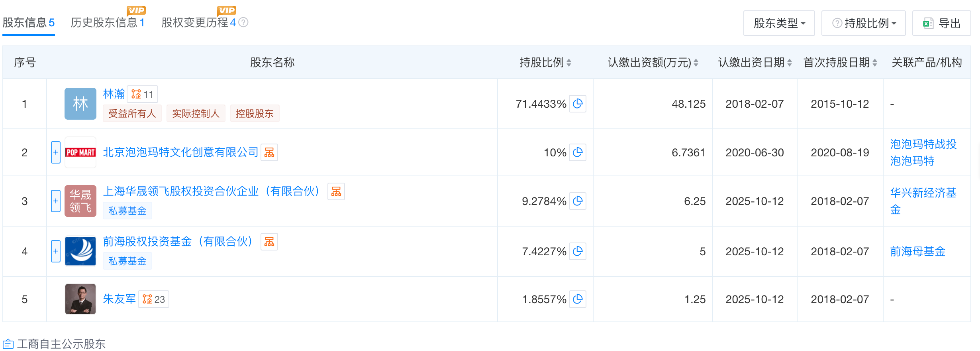The image size is (980, 351).
Task: Open the 持股比例 filter dropdown
Action: tap(863, 23)
